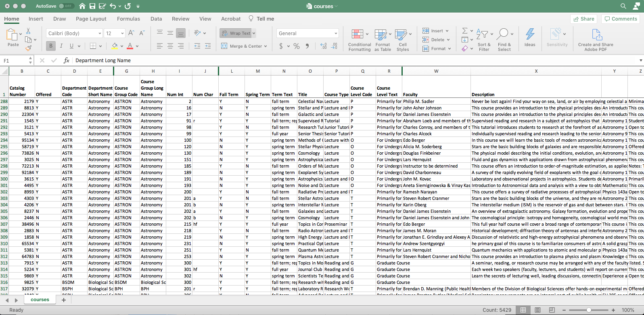
Task: Click the Comments button
Action: point(621,19)
